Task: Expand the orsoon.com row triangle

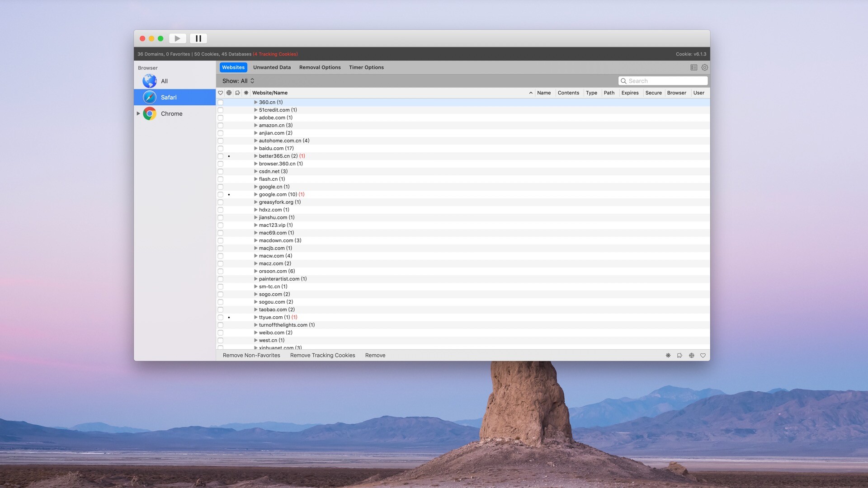Action: tap(255, 271)
